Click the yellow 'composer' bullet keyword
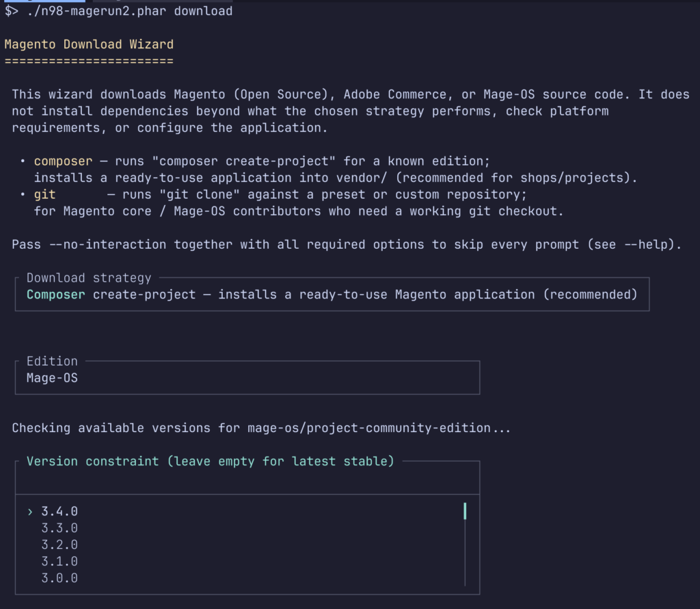The image size is (700, 609). tap(63, 161)
